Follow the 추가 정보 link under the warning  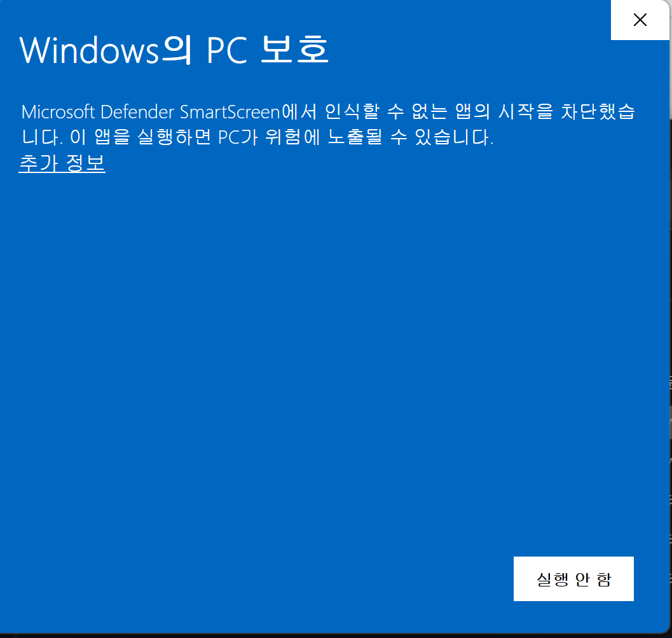tap(62, 163)
